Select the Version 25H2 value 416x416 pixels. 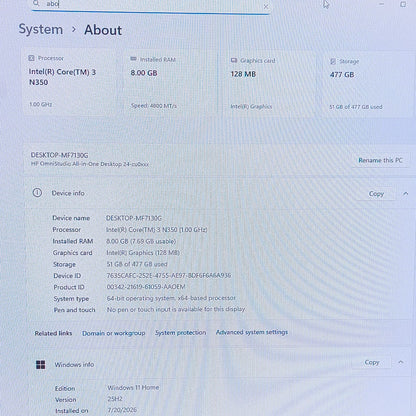point(115,399)
